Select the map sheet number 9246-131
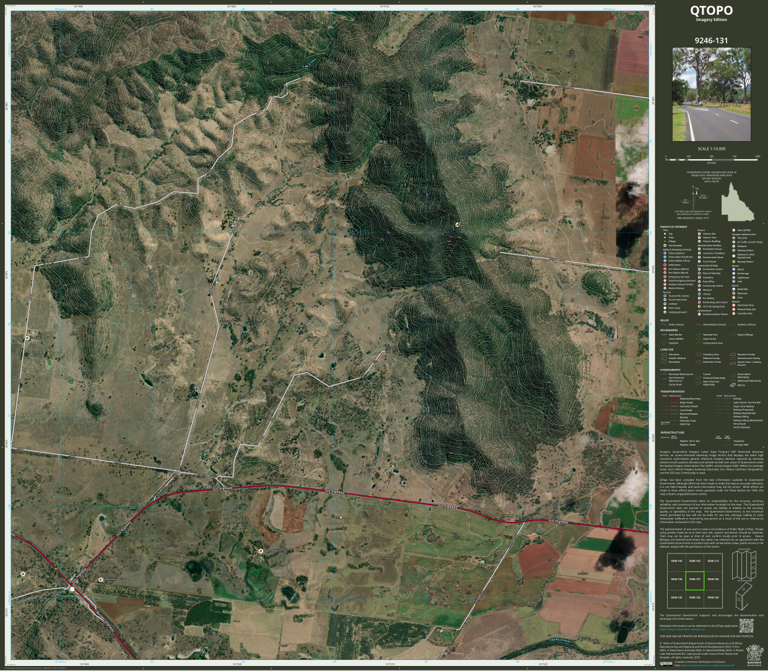 (x=711, y=41)
